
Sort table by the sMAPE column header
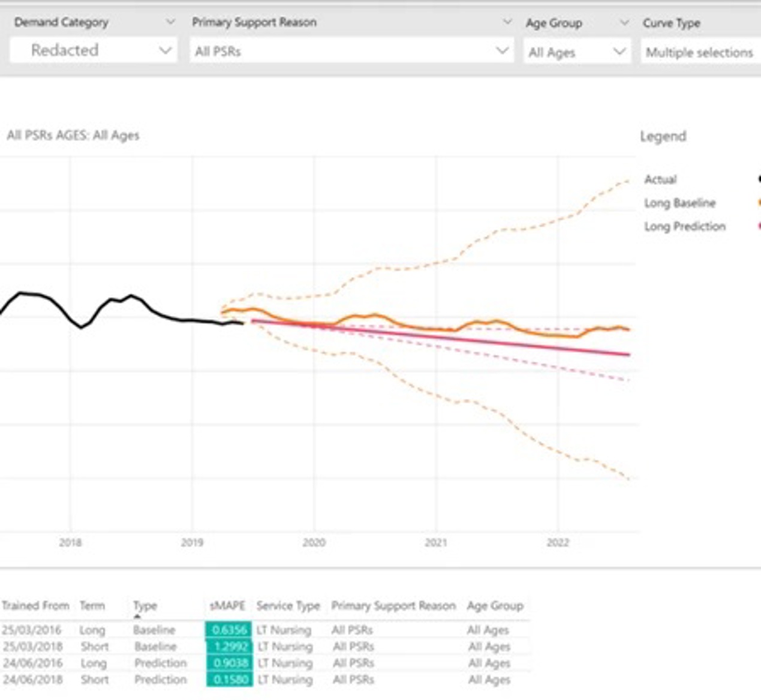[x=228, y=606]
